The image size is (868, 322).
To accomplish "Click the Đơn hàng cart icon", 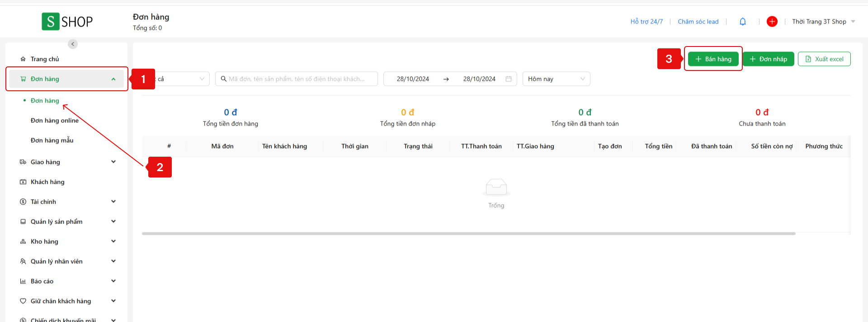I will click(x=23, y=79).
